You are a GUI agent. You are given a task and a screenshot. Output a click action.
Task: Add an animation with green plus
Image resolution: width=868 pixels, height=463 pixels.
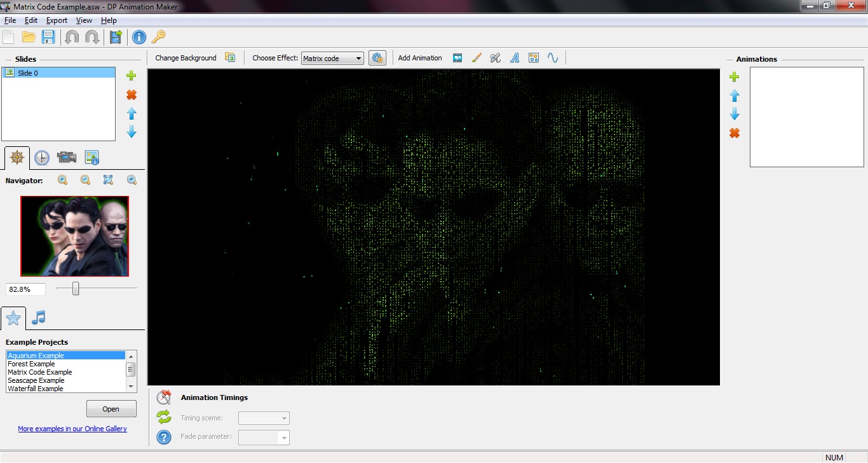735,77
